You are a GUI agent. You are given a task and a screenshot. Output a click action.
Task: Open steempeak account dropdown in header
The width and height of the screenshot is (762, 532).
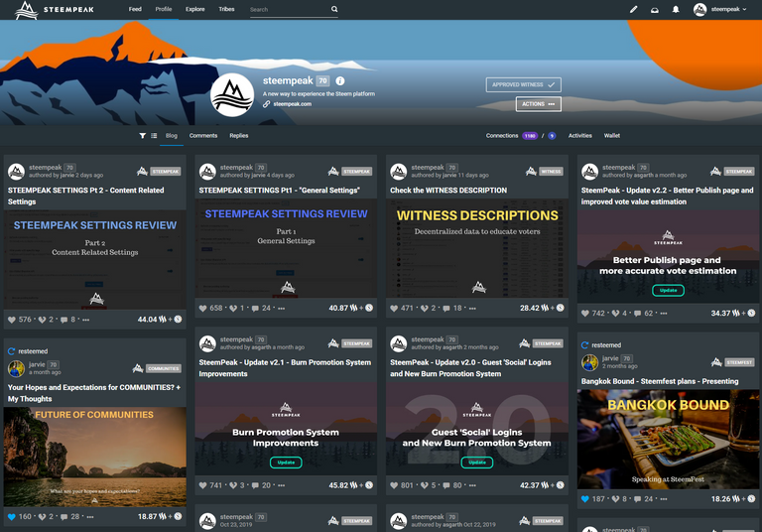pos(720,9)
